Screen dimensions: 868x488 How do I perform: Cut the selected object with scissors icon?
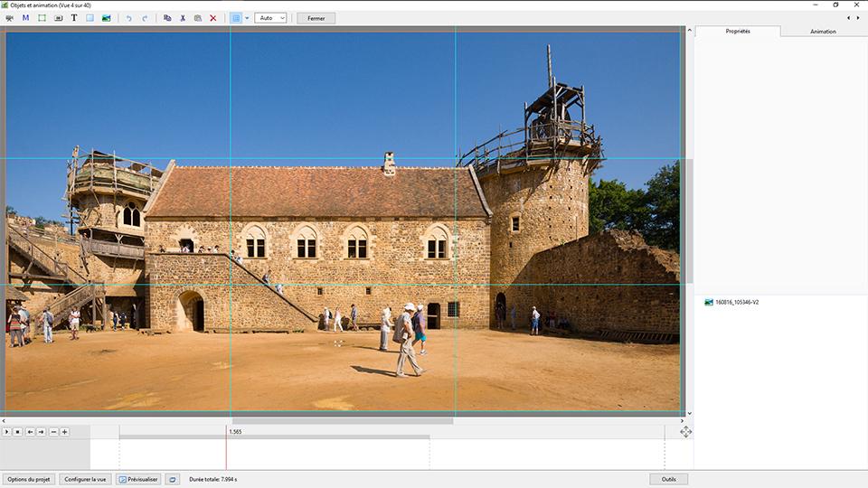click(x=183, y=18)
